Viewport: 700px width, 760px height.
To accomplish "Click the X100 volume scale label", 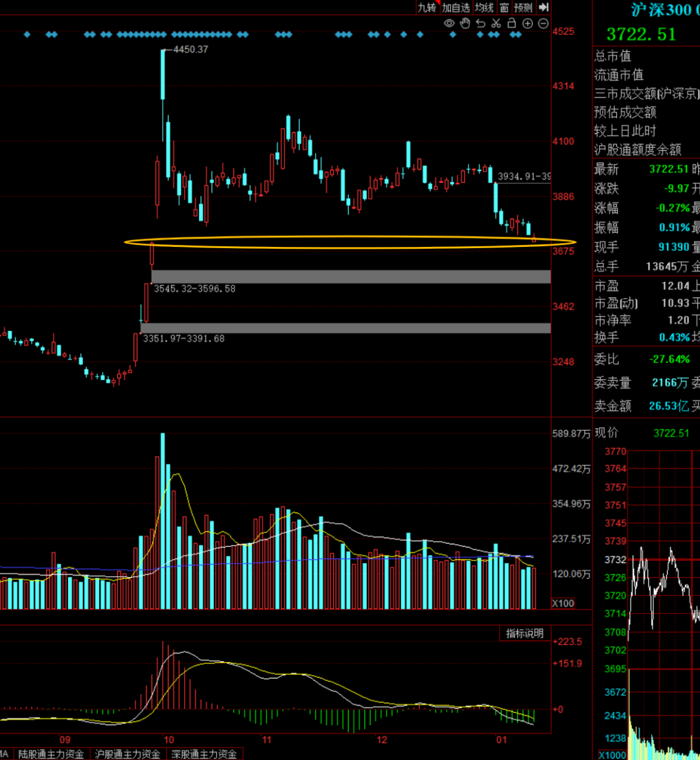I will [x=561, y=603].
